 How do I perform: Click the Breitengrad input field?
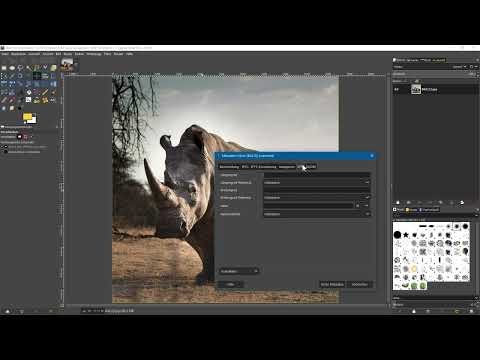pyautogui.click(x=317, y=190)
